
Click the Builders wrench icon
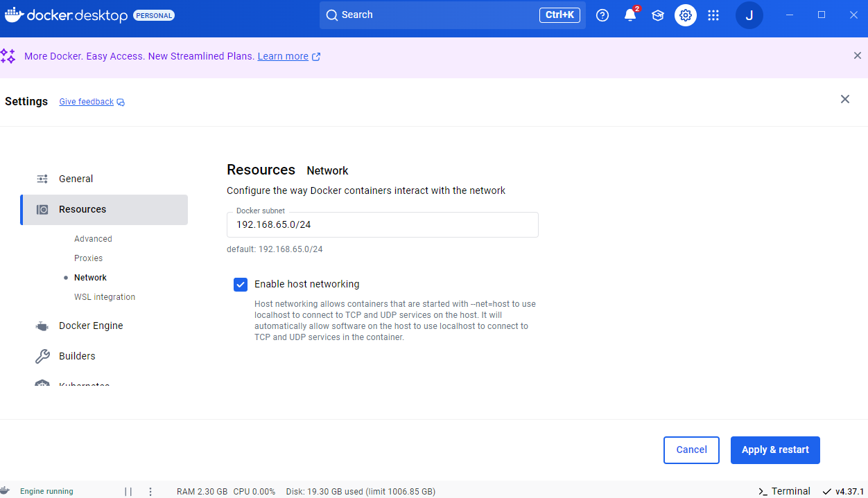(x=42, y=356)
